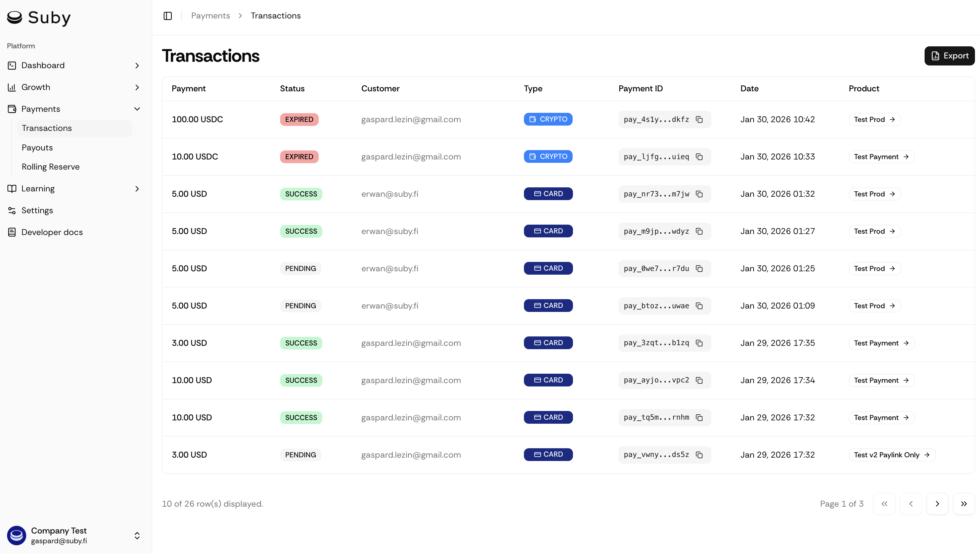Viewport: 980px width, 554px height.
Task: Open Test v2 Paylink Only product
Action: tap(892, 455)
